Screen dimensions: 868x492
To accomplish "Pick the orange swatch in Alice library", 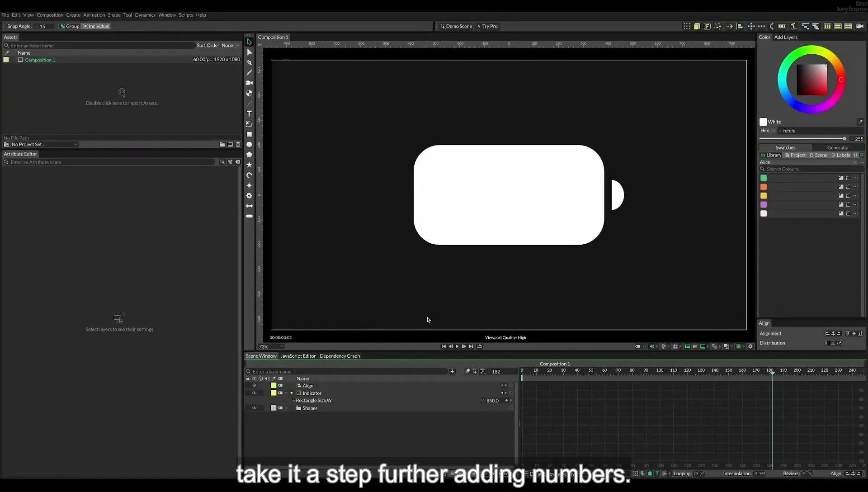I will coord(764,187).
